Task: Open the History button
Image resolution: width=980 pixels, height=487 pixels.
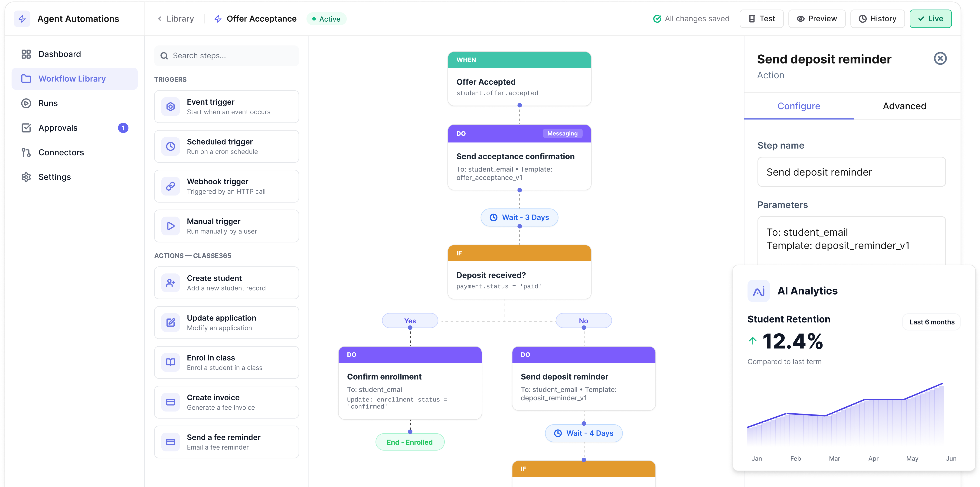Action: point(877,19)
